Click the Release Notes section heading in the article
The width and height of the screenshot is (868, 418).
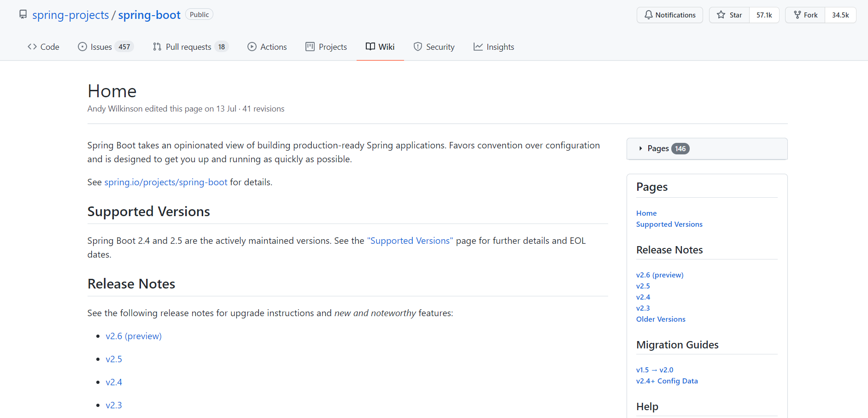point(131,283)
